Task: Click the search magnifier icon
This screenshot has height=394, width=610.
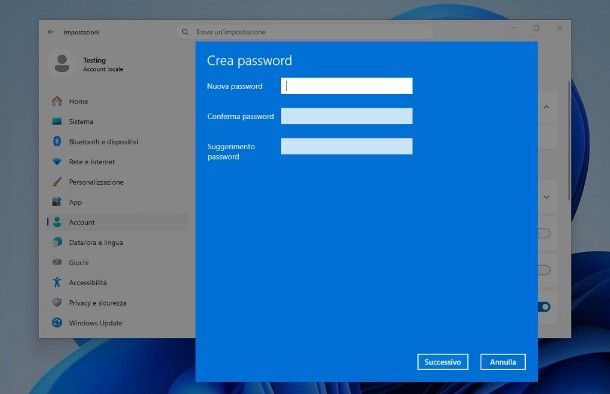Action: tap(185, 32)
